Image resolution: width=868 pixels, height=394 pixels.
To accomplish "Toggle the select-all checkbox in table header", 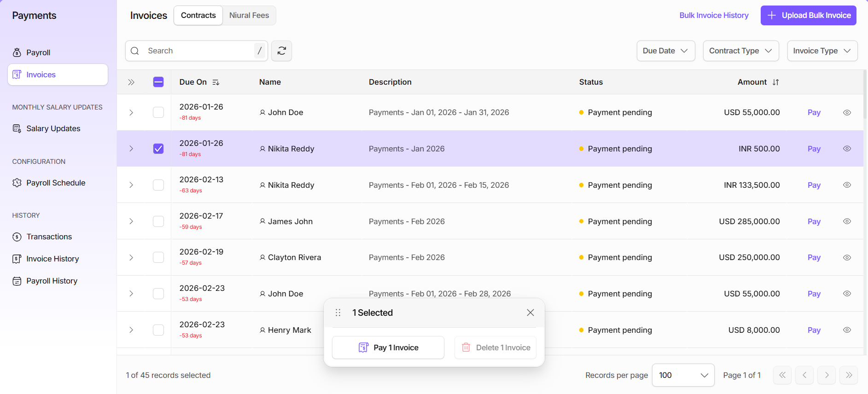I will tap(158, 82).
